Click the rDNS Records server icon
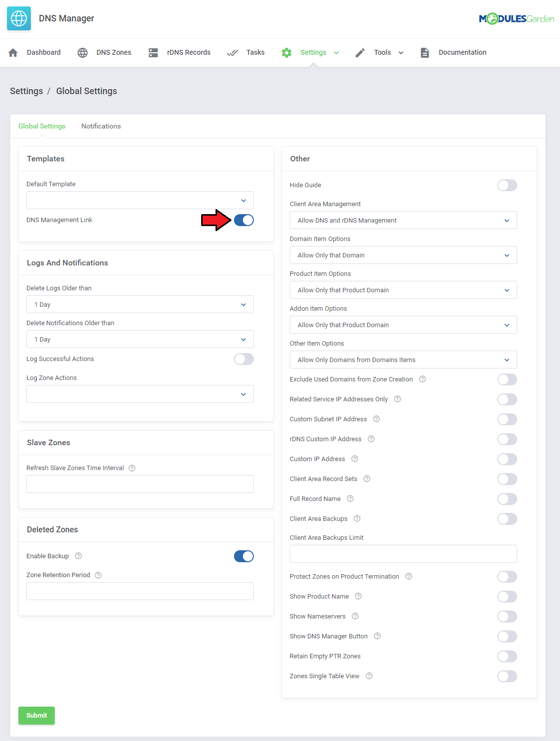 (153, 53)
